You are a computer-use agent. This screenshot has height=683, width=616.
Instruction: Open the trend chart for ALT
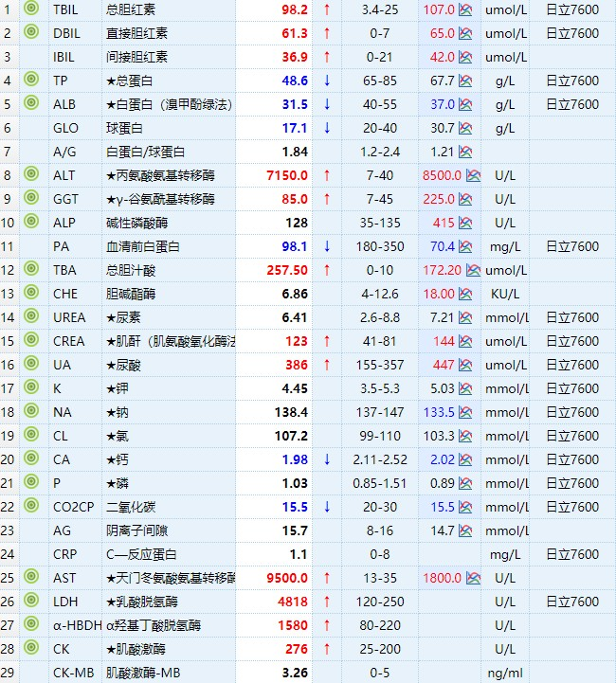(473, 175)
